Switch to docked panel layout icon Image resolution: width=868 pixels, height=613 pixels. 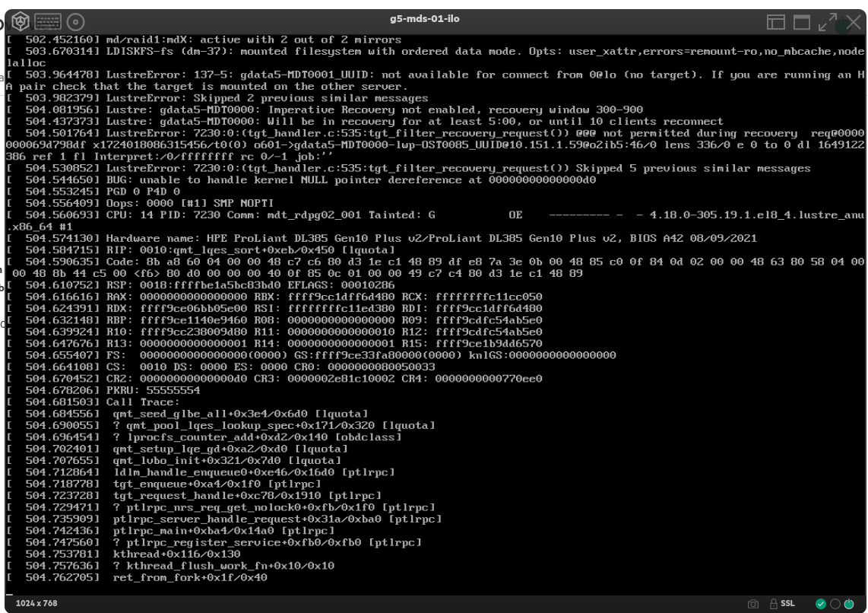click(775, 23)
